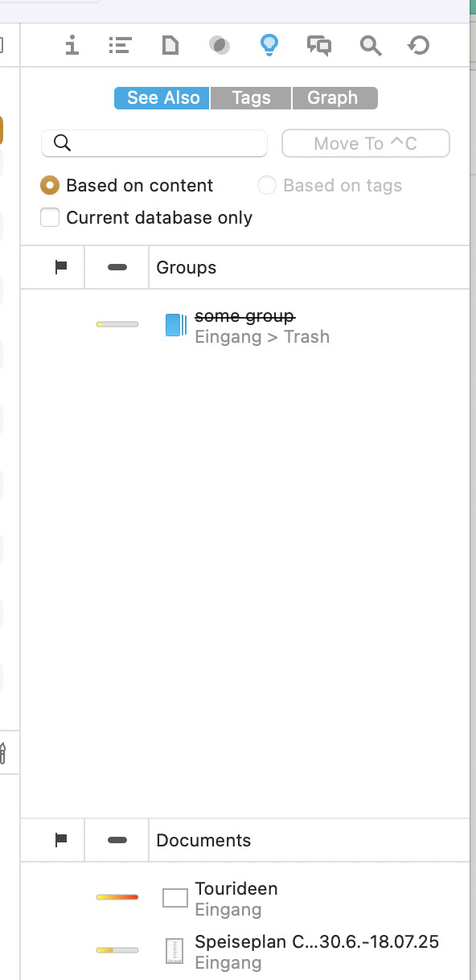Image resolution: width=476 pixels, height=980 pixels.
Task: Click inside the See Also search field
Action: coord(154,143)
